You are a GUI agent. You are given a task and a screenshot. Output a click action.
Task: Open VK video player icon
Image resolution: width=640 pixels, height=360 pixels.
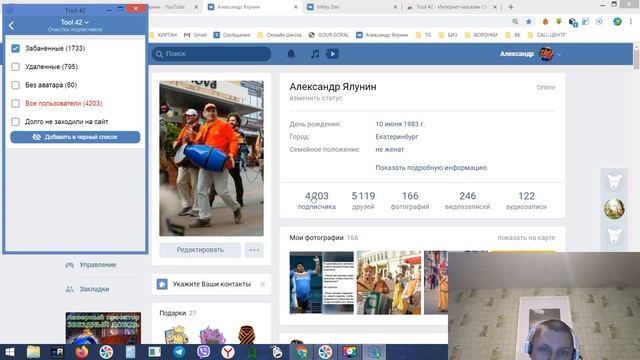pyautogui.click(x=332, y=54)
